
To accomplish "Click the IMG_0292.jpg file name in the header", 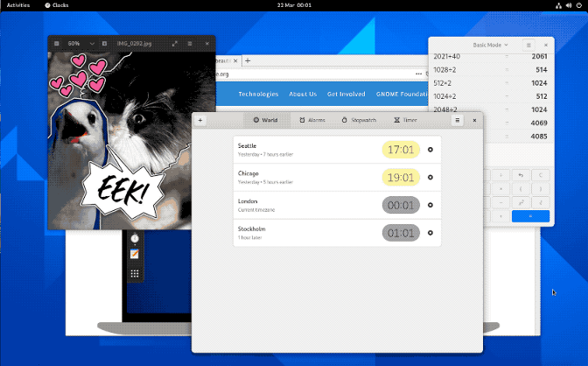I will pyautogui.click(x=134, y=44).
